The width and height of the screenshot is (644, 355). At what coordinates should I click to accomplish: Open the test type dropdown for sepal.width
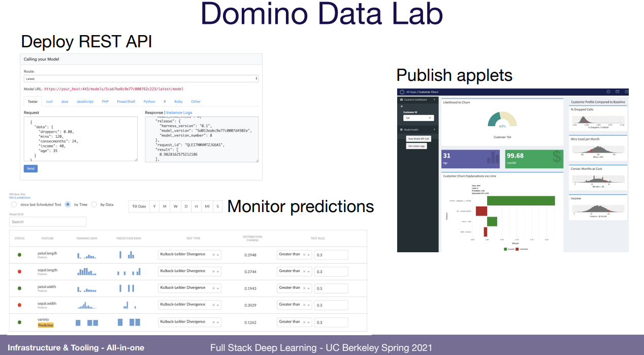click(189, 305)
